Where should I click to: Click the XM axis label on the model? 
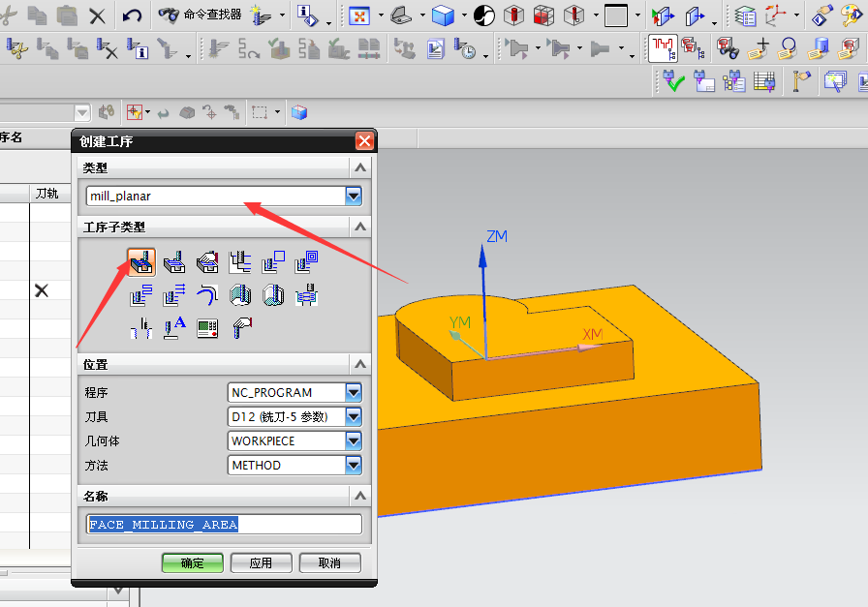click(x=592, y=334)
